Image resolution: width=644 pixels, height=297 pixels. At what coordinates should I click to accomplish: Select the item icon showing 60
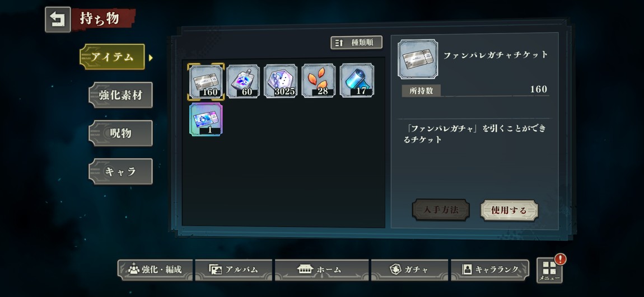(243, 81)
